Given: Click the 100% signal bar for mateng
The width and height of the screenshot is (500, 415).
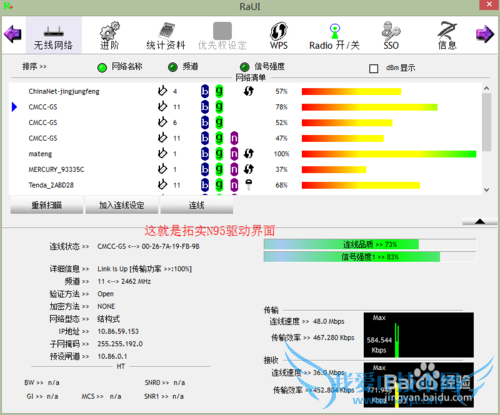Looking at the screenshot, I should tap(389, 154).
